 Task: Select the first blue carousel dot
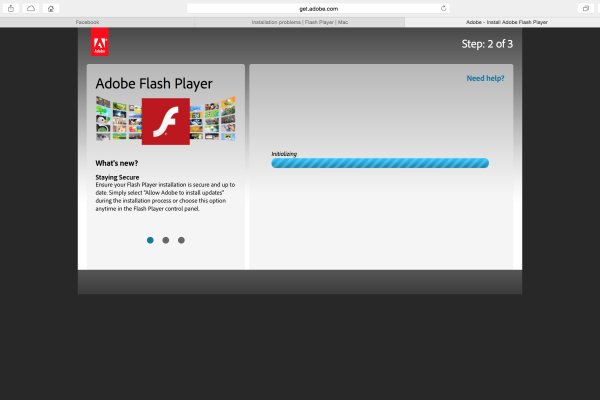[150, 240]
